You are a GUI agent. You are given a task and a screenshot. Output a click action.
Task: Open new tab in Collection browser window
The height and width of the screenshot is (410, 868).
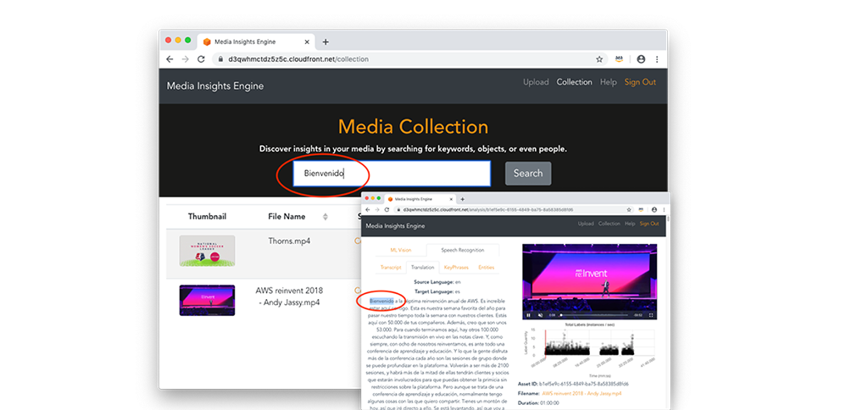pyautogui.click(x=325, y=42)
